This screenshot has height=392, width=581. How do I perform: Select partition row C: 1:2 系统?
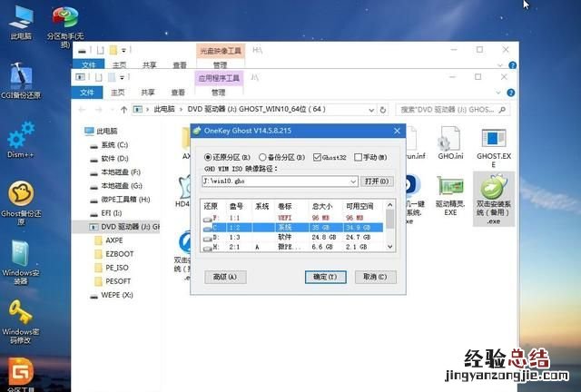[x=292, y=227]
